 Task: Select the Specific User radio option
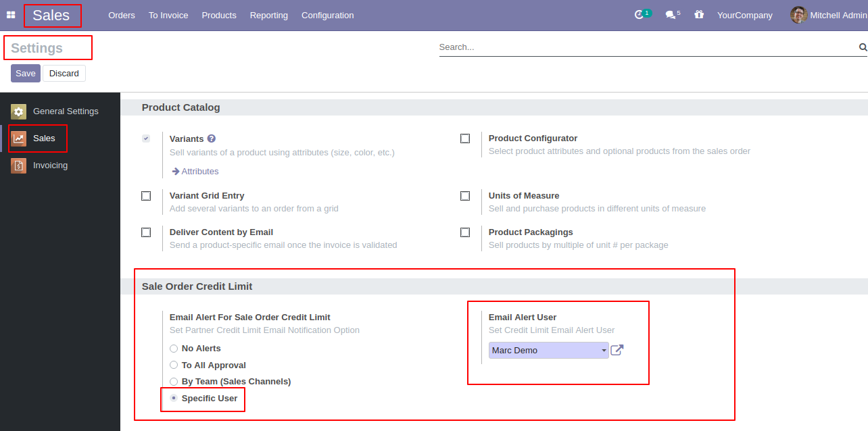tap(174, 399)
